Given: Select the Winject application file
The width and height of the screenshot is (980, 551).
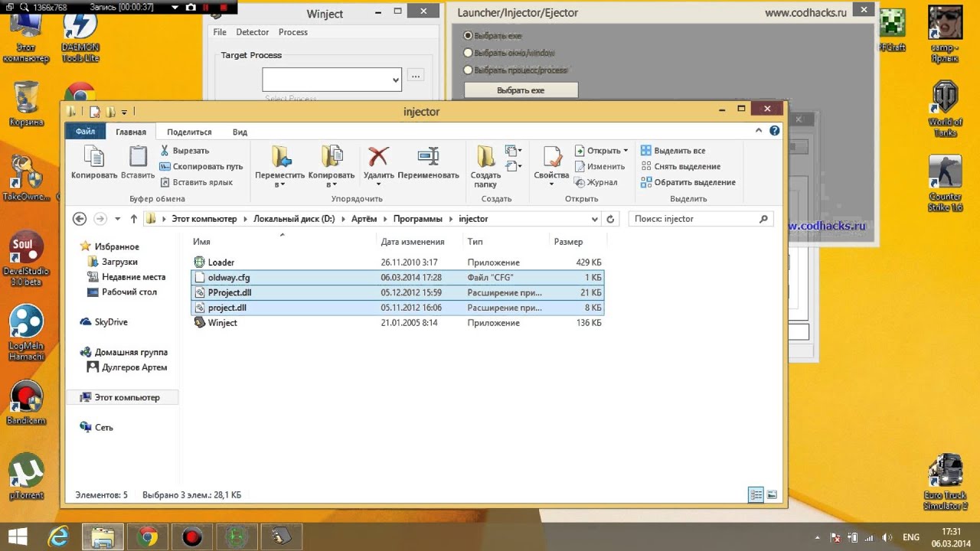Looking at the screenshot, I should [397, 323].
